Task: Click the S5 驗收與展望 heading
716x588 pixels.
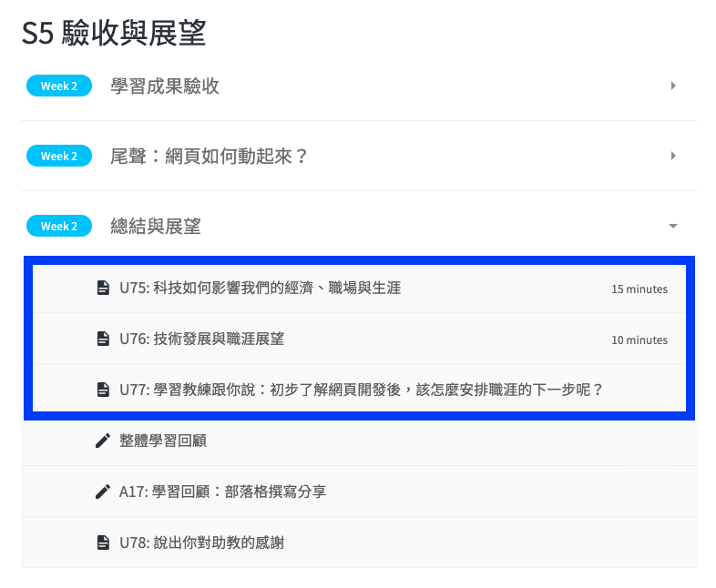Action: (114, 34)
